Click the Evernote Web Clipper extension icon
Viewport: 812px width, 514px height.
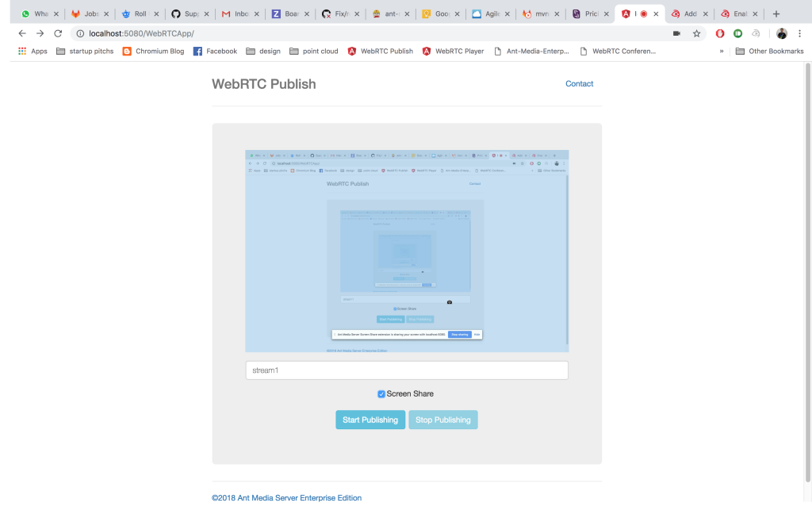click(755, 33)
